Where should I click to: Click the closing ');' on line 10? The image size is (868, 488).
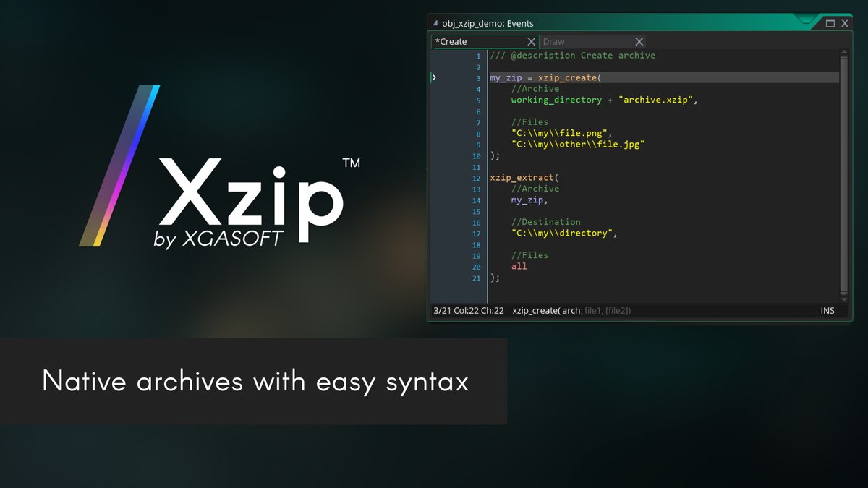point(495,155)
